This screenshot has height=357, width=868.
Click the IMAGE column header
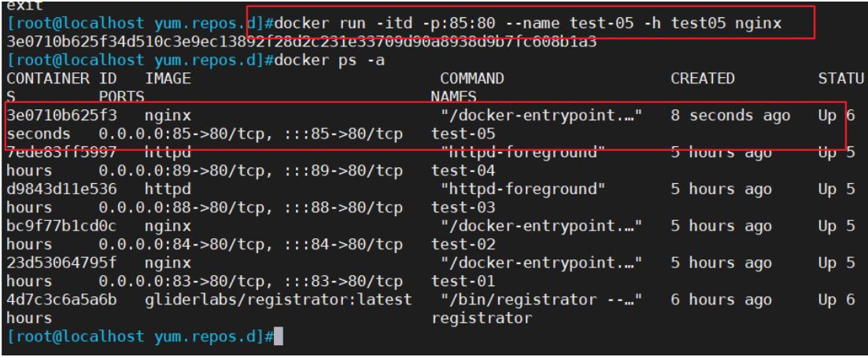pos(168,79)
